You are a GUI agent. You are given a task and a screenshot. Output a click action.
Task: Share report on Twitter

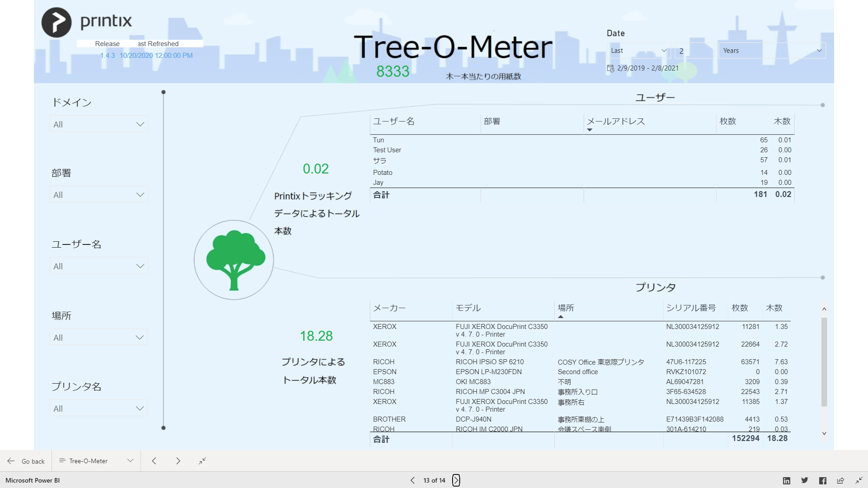(805, 480)
